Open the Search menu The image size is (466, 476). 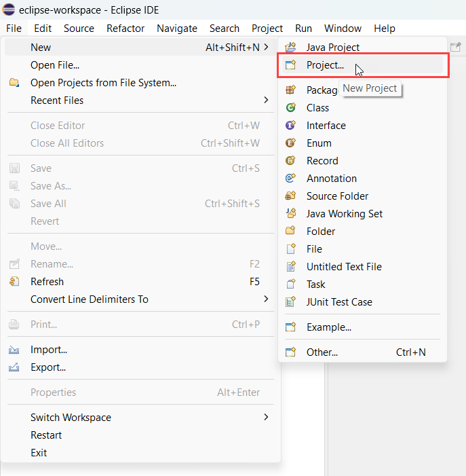click(x=225, y=29)
